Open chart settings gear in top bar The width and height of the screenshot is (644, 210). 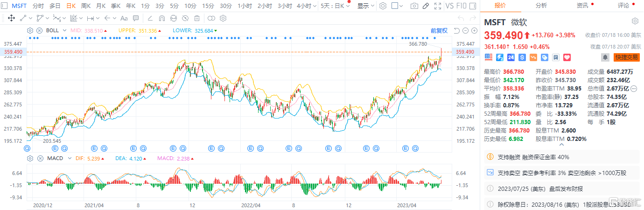[x=383, y=6]
